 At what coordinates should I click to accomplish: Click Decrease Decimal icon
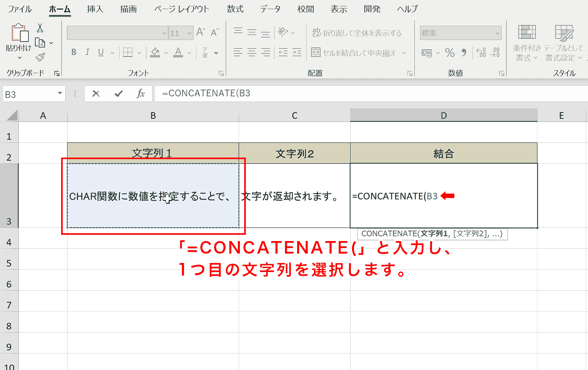tap(495, 53)
